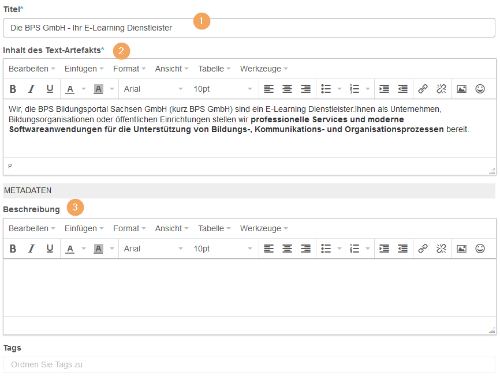Toggle underline in the Beschreibung editor toolbar
This screenshot has height=380, width=500.
(50, 249)
